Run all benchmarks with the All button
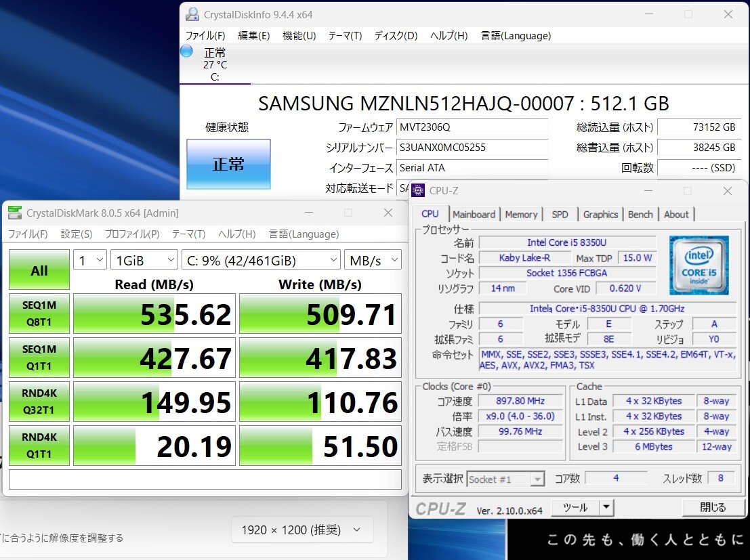This screenshot has width=750, height=560. [39, 270]
